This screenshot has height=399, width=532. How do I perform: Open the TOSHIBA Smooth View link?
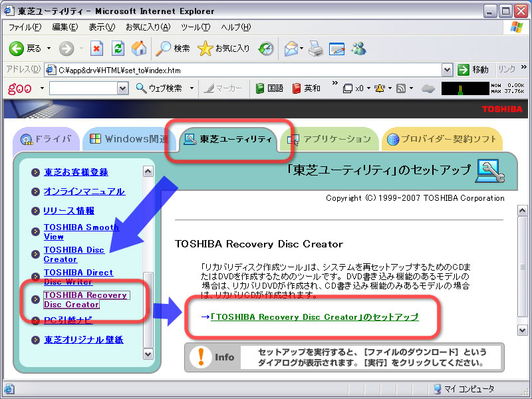81,231
